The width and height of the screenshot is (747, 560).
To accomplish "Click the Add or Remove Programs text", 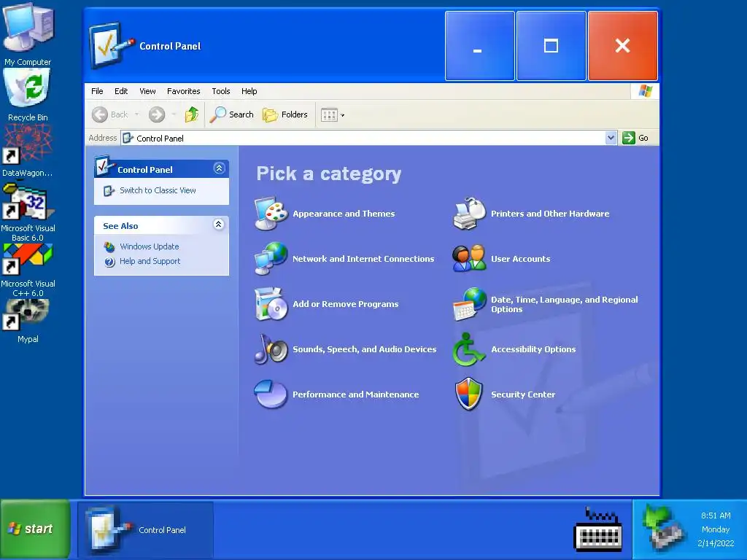I will tap(345, 304).
